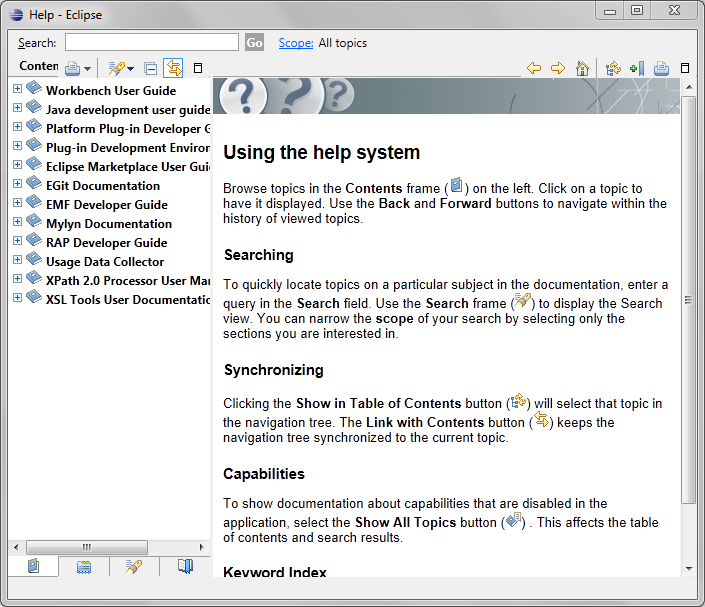
Task: Click Show in Table of Contents icon
Action: pyautogui.click(x=613, y=68)
